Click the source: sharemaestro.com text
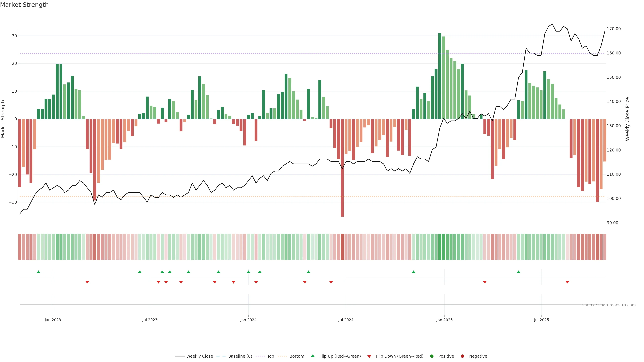Image resolution: width=644 pixels, height=362 pixels. click(x=609, y=305)
